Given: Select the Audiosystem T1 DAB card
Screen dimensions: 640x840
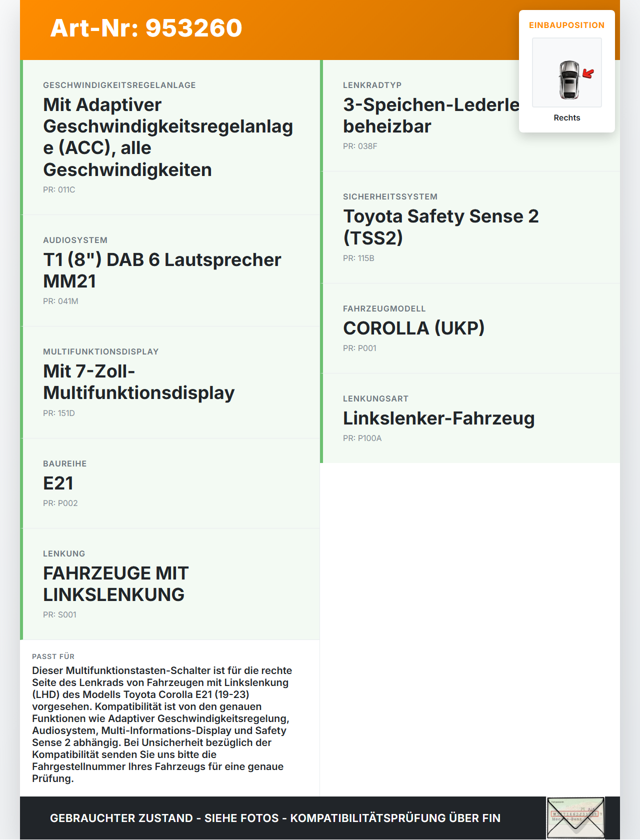Looking at the screenshot, I should tap(170, 270).
